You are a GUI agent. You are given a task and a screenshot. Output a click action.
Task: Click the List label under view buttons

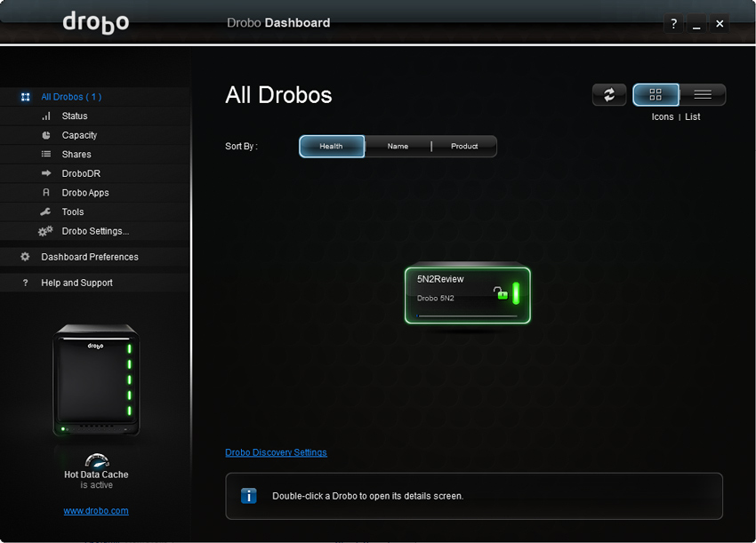692,116
